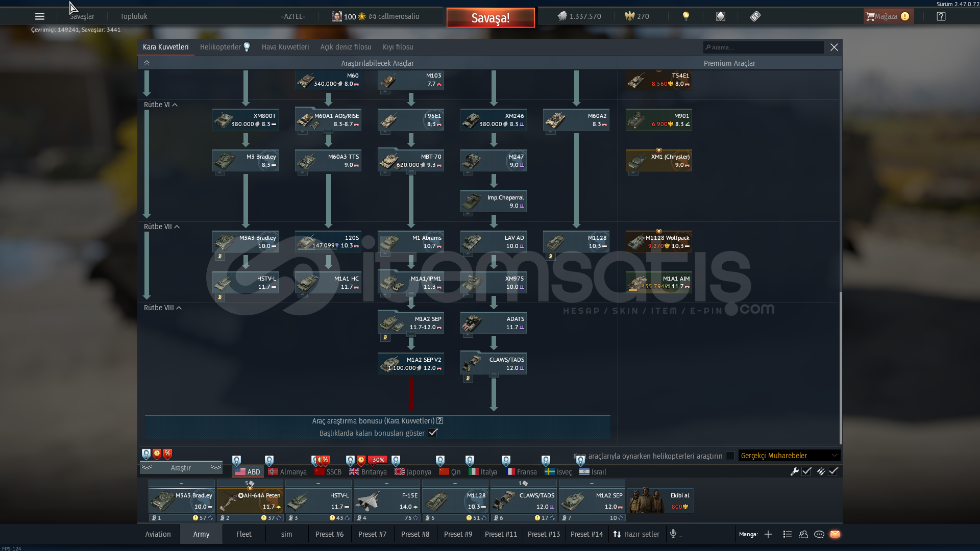980x551 pixels.
Task: Click the Arama search field
Action: point(763,47)
